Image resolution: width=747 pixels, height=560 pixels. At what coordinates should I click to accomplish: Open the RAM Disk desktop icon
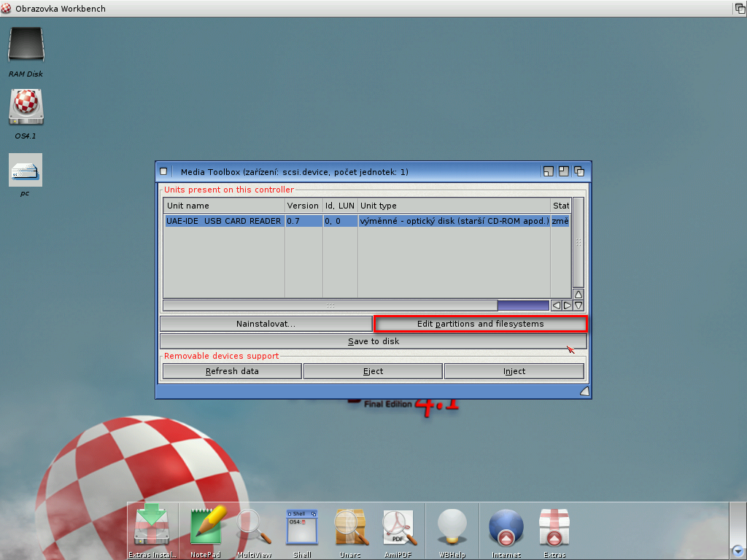pyautogui.click(x=26, y=47)
